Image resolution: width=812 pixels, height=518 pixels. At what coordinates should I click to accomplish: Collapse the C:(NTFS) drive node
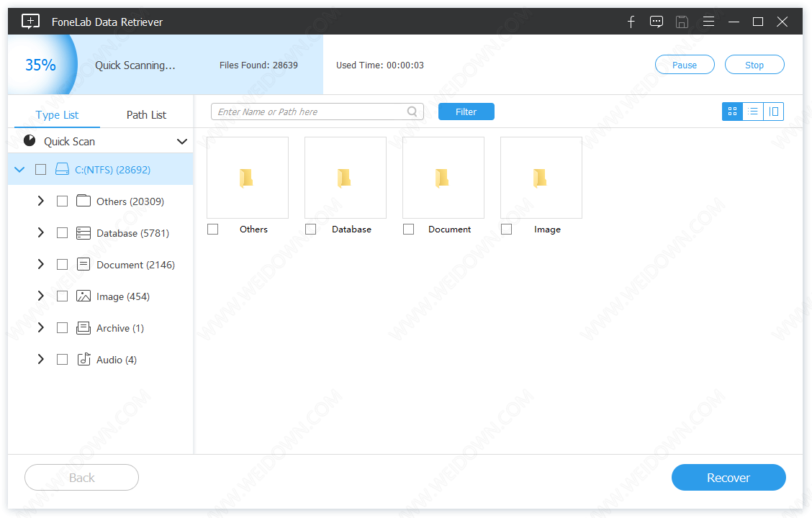[19, 169]
